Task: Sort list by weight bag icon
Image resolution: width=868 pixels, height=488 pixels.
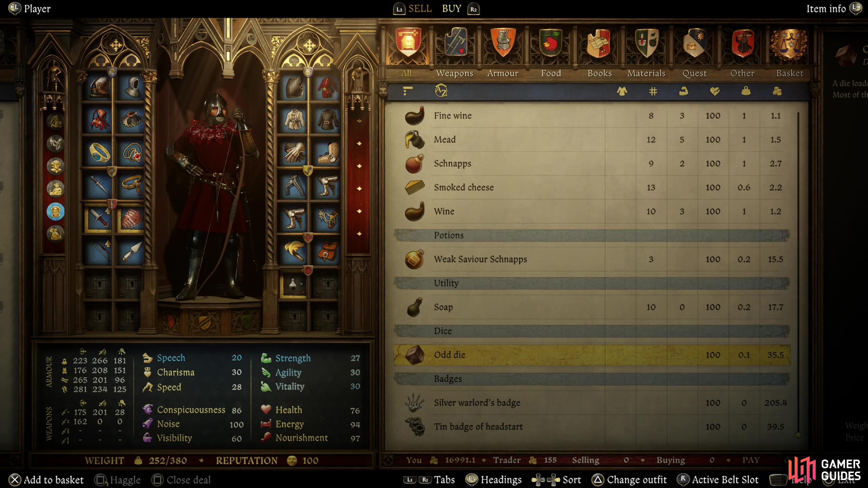Action: [x=746, y=91]
